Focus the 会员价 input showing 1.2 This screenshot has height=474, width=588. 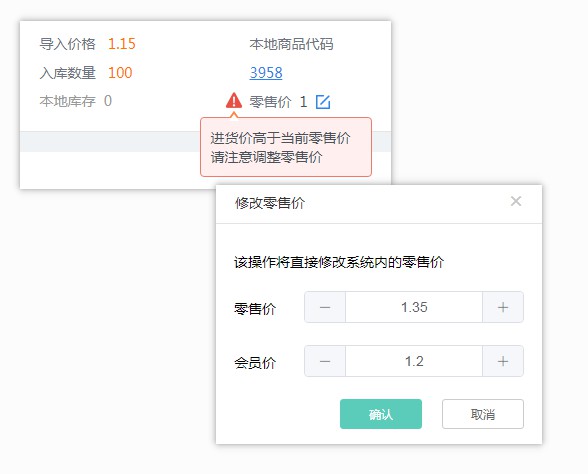(x=414, y=361)
